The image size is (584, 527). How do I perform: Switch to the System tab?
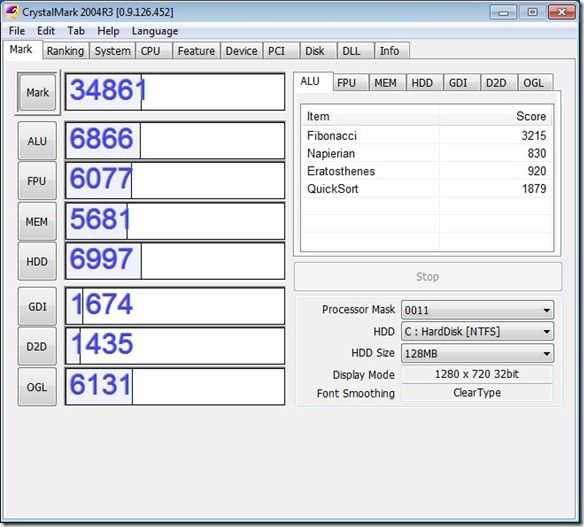112,51
